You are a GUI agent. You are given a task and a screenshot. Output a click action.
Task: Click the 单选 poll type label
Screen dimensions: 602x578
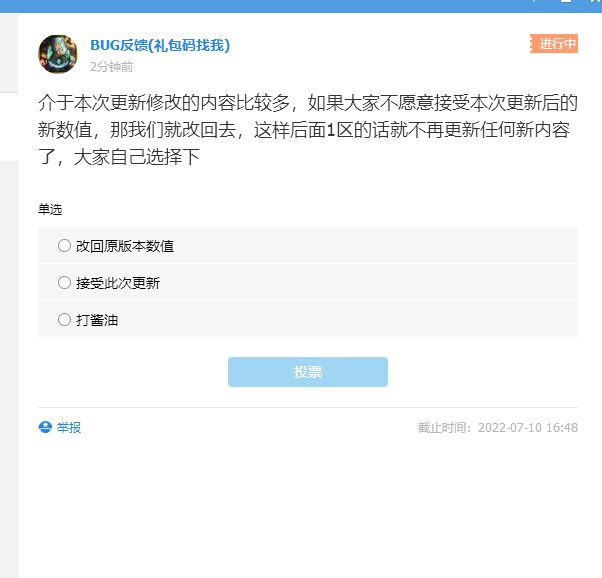pos(50,209)
